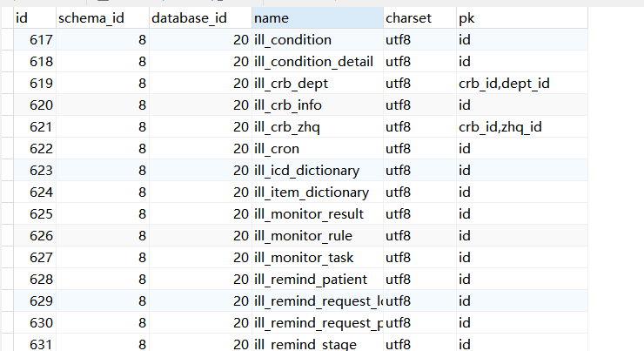Select the cell ill_icd_dictionary

[318, 171]
